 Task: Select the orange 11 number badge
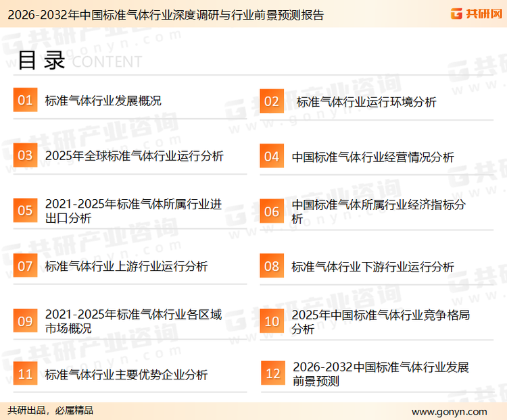pos(26,375)
